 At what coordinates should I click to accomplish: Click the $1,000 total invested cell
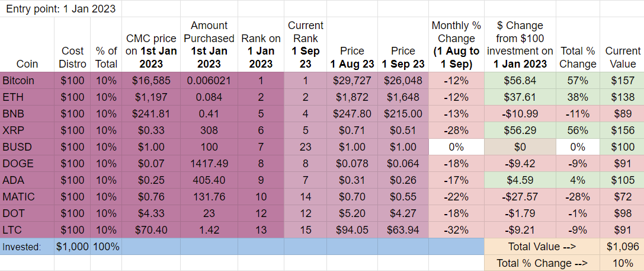click(x=72, y=246)
